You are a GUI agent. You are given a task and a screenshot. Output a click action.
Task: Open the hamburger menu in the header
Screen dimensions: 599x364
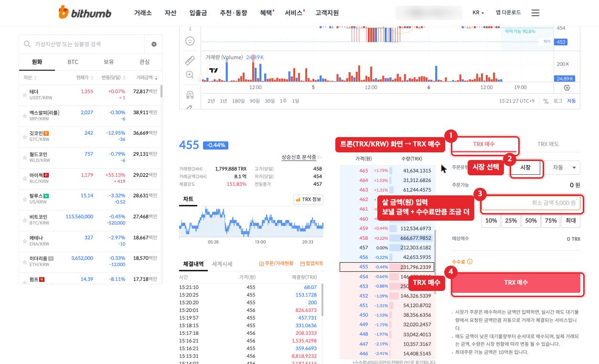pos(535,13)
